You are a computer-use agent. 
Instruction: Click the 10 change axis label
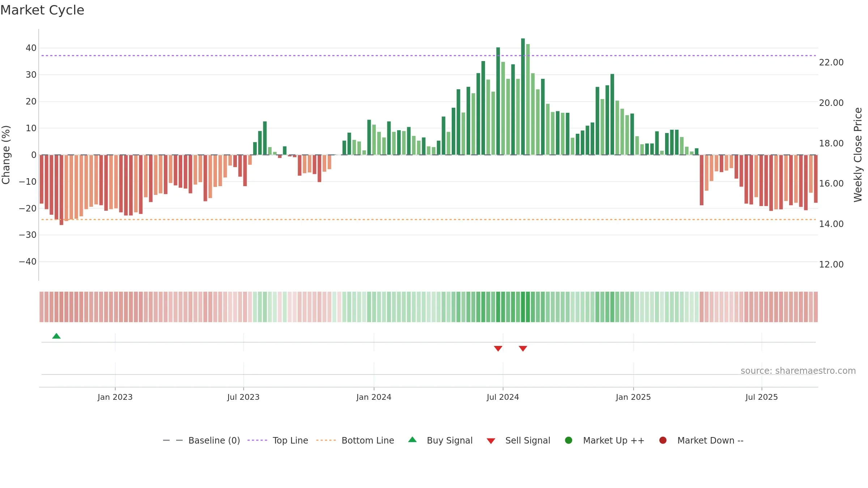click(31, 128)
